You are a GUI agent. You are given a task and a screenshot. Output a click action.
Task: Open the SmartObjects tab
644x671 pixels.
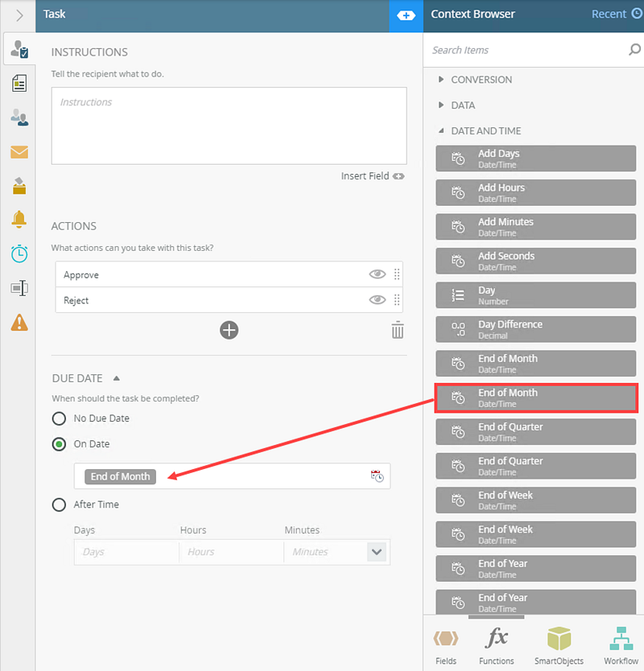559,646
